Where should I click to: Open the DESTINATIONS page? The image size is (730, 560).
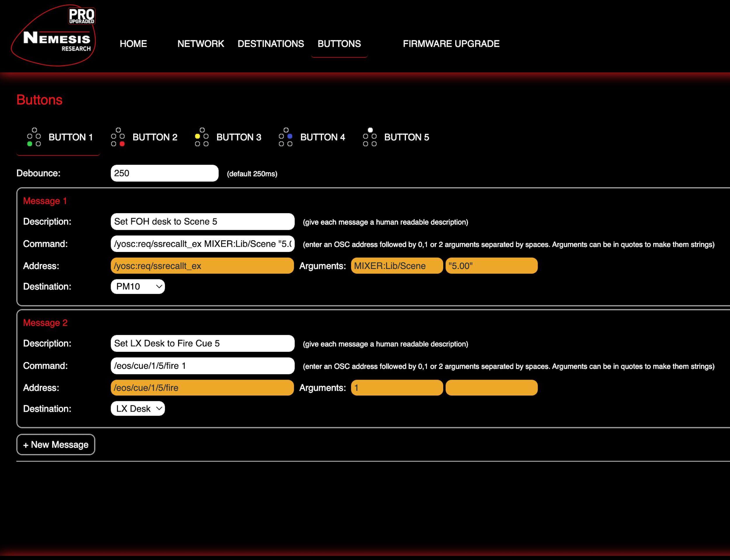[271, 44]
